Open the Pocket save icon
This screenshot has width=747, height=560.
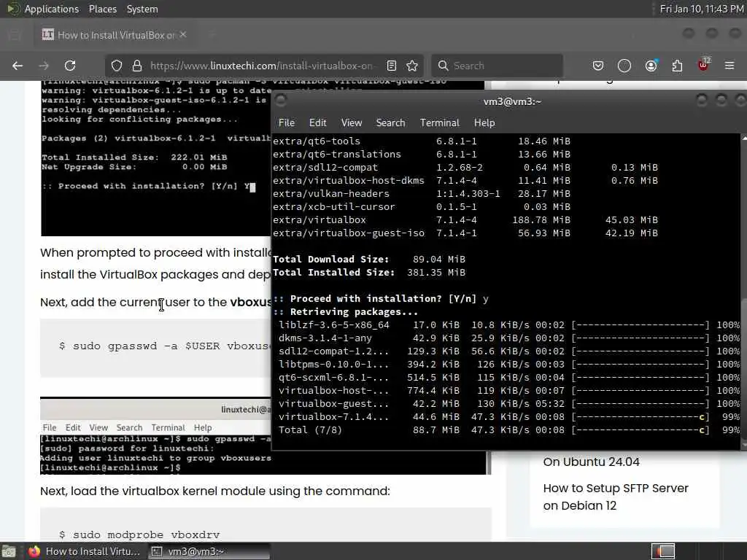(598, 66)
